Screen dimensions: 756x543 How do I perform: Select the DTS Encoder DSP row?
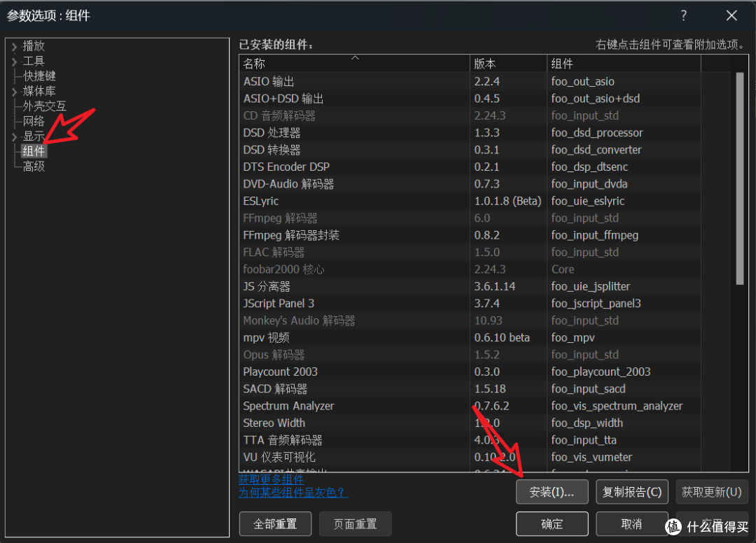coord(470,167)
